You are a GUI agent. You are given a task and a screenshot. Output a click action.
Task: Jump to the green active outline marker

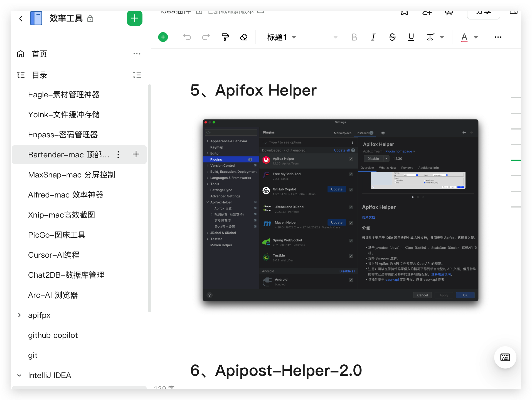pyautogui.click(x=516, y=160)
